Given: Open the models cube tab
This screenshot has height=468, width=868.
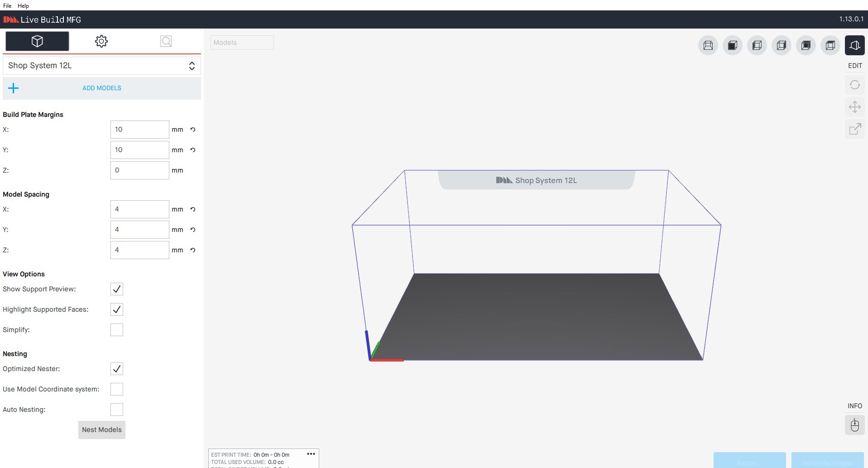Looking at the screenshot, I should 37,41.
